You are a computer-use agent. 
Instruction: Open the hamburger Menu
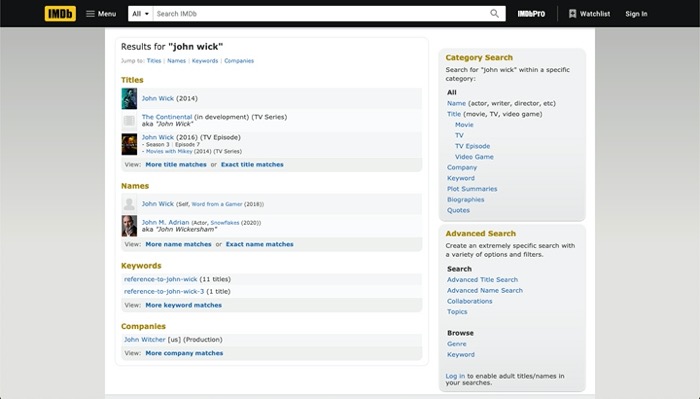[101, 14]
